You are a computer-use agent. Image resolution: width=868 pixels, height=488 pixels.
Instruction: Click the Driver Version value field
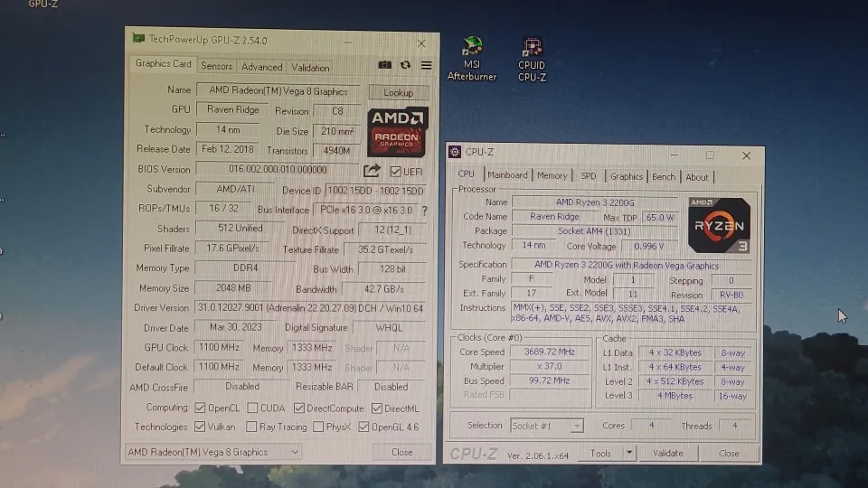(x=310, y=308)
